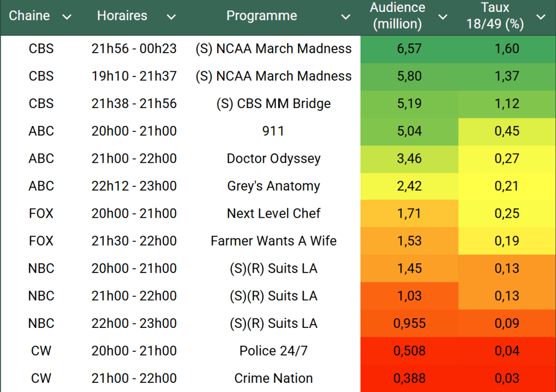Select the red 0,388 audience cell
The image size is (556, 392).
click(x=409, y=378)
